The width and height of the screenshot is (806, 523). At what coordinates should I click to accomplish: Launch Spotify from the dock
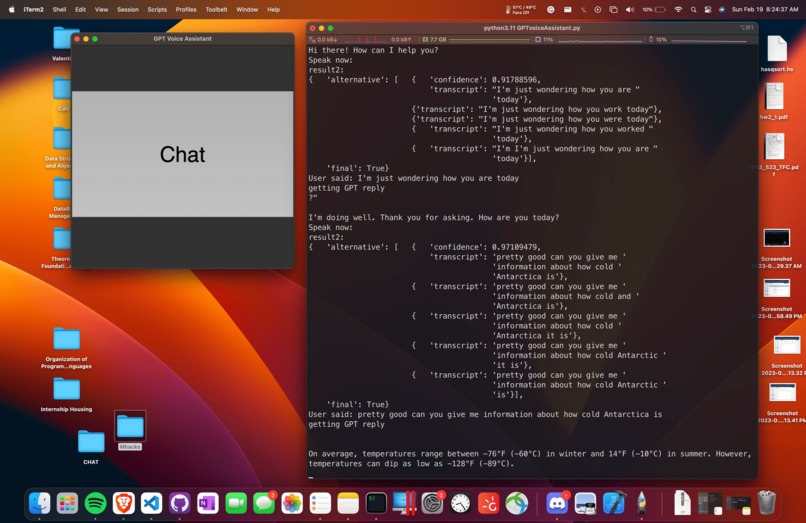(x=95, y=503)
